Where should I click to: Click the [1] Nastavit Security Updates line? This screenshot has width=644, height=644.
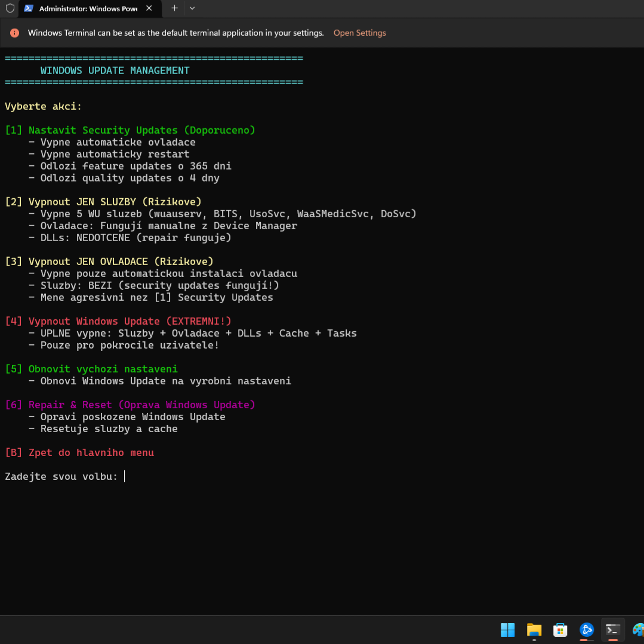[x=130, y=130]
